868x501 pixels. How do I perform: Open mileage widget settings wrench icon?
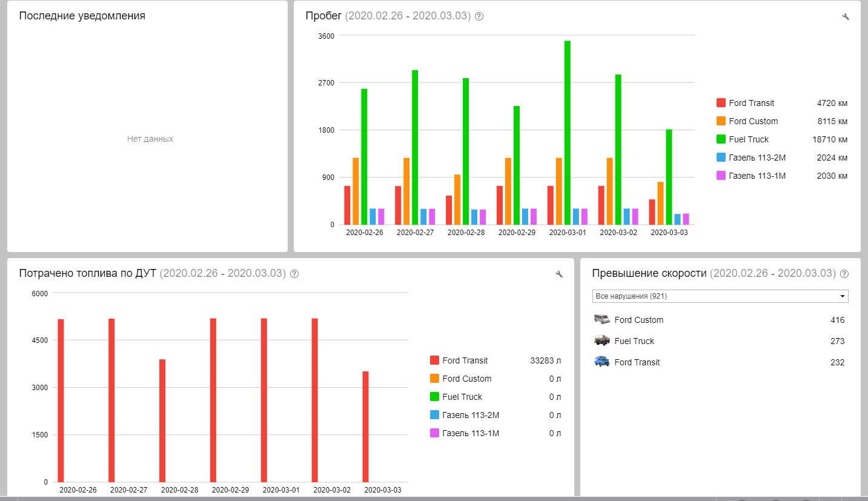846,16
